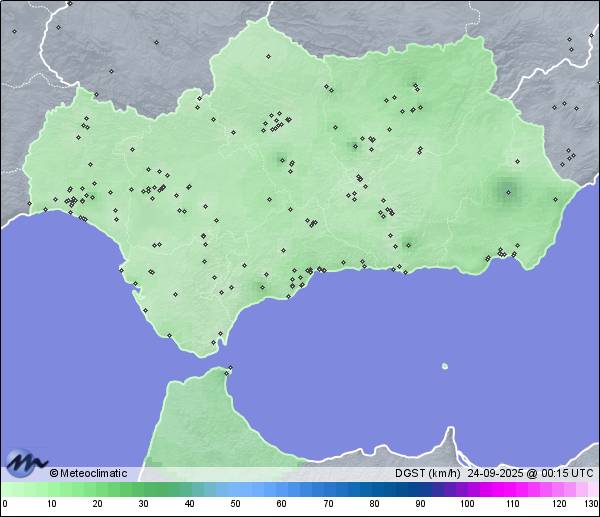Click the 0 value on the color scale
Viewport: 600px width, 517px height.
point(5,503)
